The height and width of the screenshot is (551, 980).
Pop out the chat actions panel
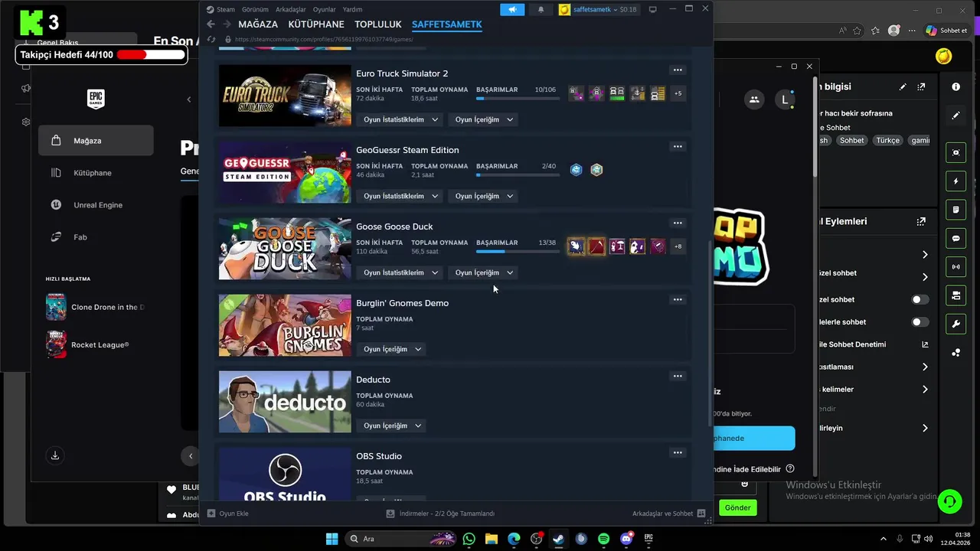coord(921,222)
